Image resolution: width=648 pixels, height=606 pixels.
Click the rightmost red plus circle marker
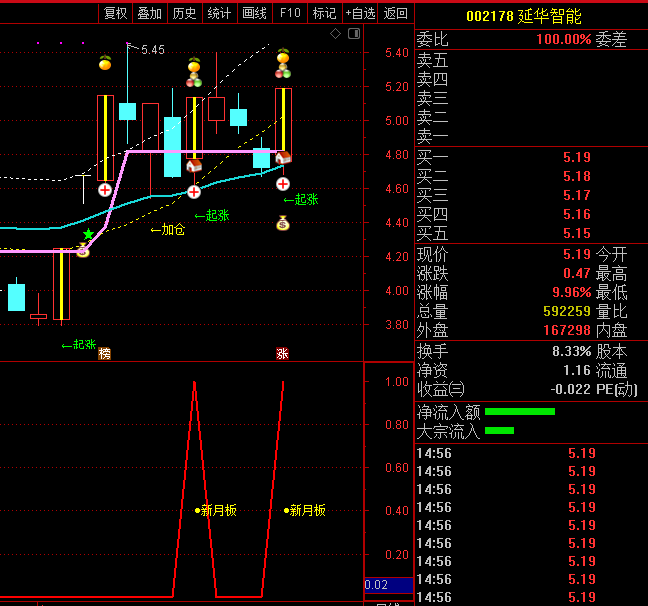pyautogui.click(x=283, y=183)
